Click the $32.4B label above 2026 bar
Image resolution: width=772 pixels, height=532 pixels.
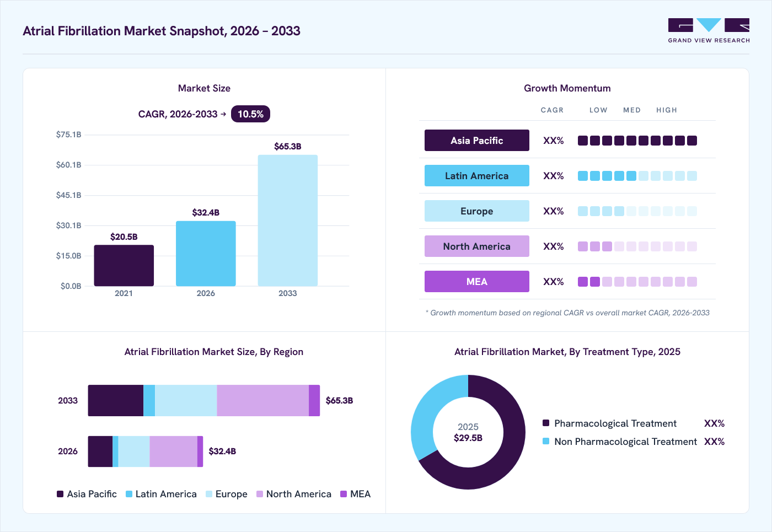(206, 212)
